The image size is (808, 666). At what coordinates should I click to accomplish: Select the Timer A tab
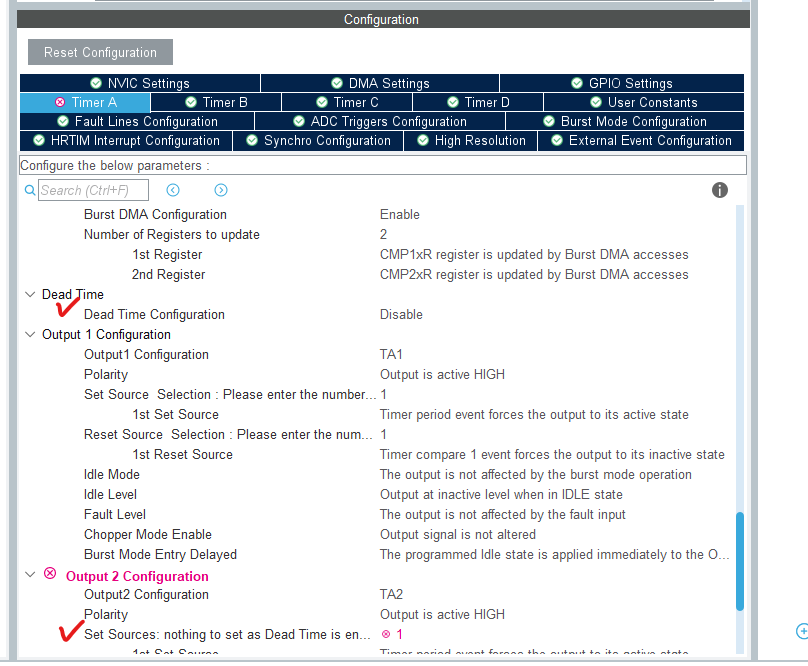(85, 102)
